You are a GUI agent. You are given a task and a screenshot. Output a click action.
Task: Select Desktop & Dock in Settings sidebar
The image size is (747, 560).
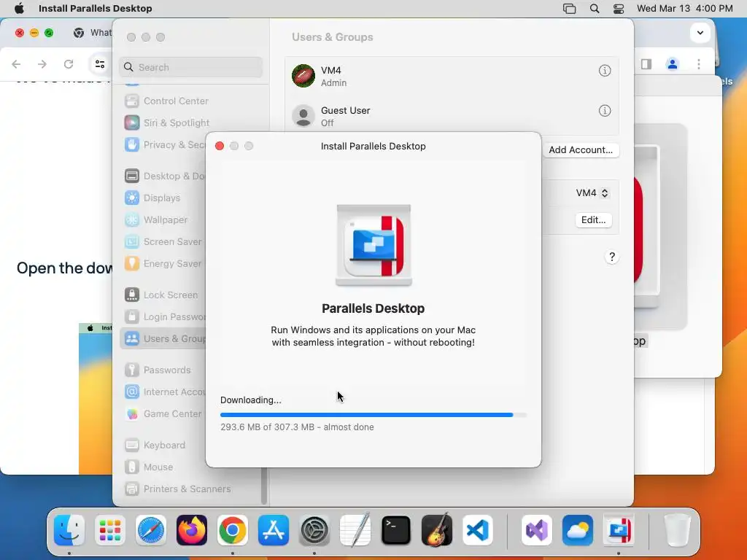click(163, 176)
